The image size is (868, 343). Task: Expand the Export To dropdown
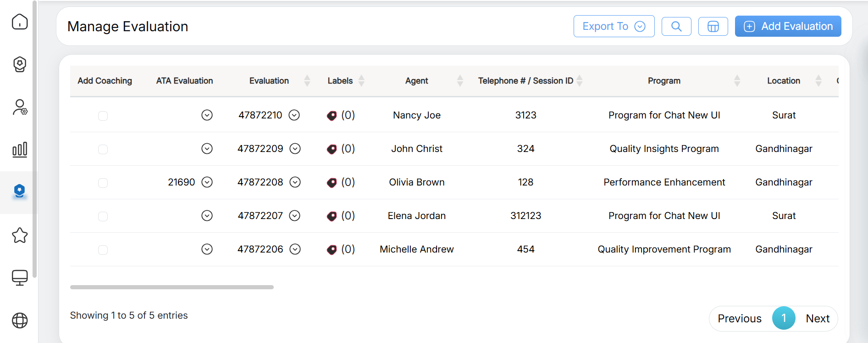[614, 27]
